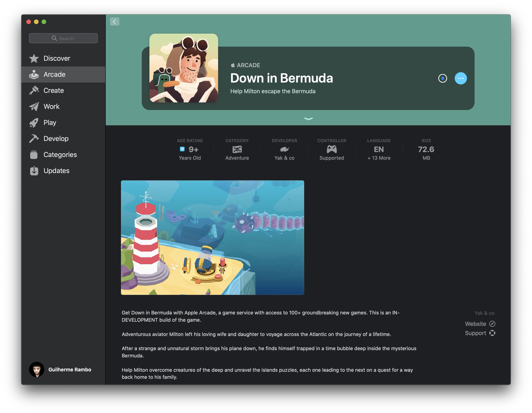Image resolution: width=532 pixels, height=413 pixels.
Task: Click the Support lifebuoy icon
Action: point(492,333)
